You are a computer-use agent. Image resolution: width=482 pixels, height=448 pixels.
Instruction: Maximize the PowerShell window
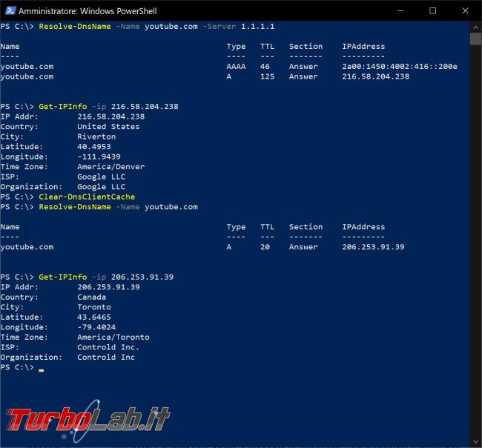click(x=432, y=11)
